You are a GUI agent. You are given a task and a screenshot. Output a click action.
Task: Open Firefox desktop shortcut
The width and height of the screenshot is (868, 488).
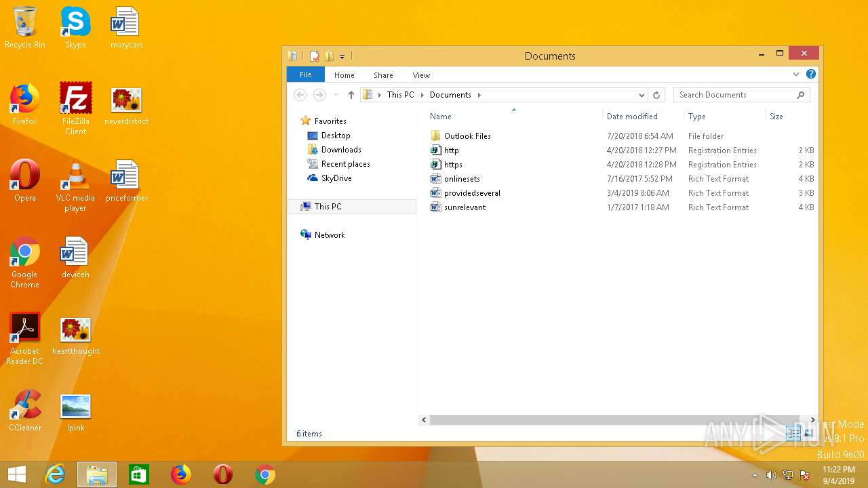[25, 104]
